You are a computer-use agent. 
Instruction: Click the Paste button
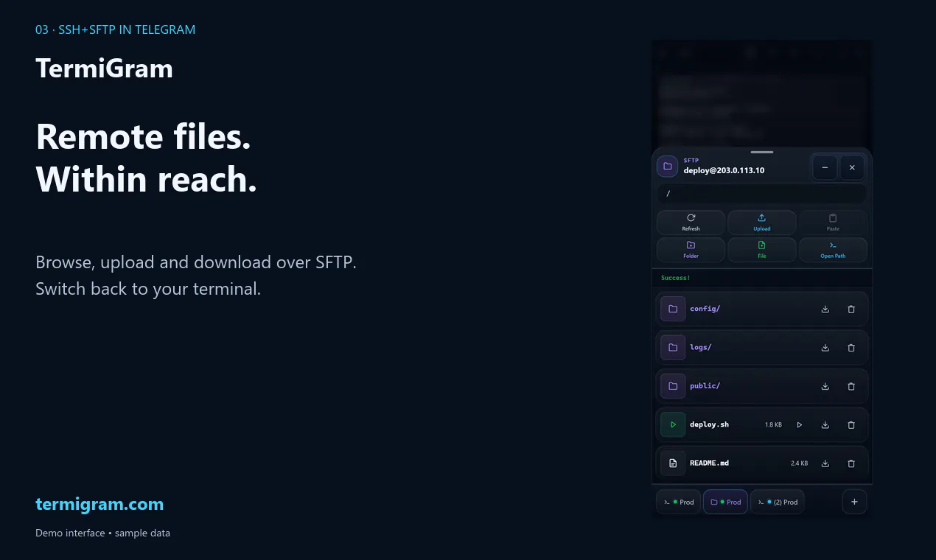tap(833, 223)
